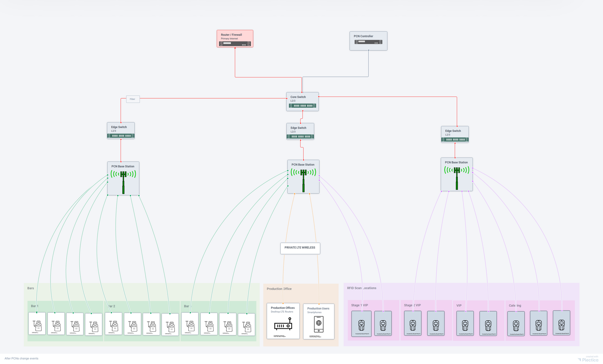Select the Router / Firewall node
This screenshot has height=364, width=603.
tap(235, 39)
